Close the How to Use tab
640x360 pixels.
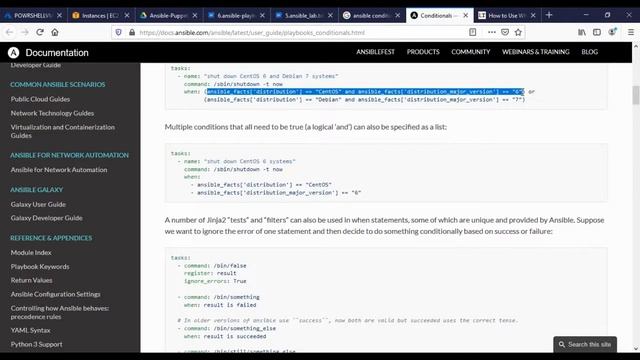coord(533,15)
